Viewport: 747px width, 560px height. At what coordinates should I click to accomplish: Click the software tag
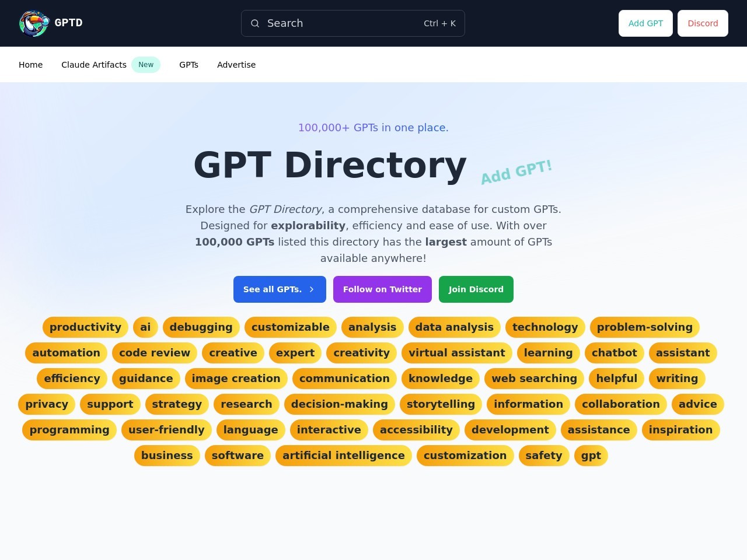coord(238,456)
